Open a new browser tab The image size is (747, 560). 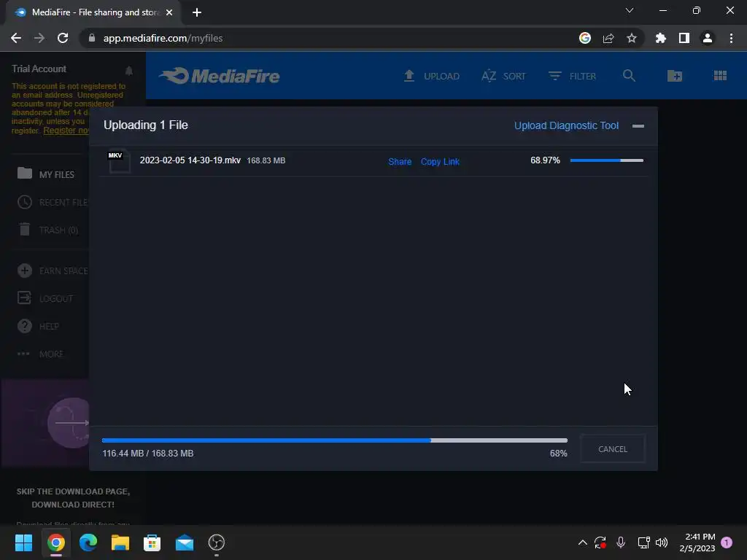pyautogui.click(x=197, y=12)
